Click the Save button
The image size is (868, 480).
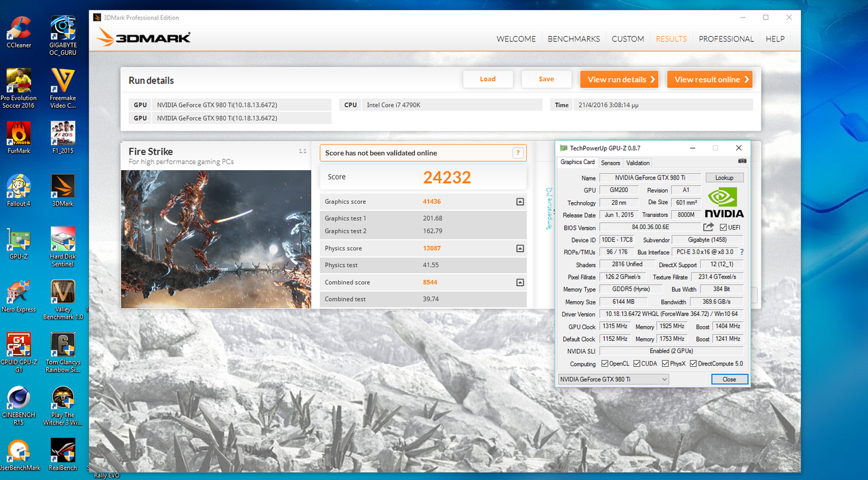tap(547, 79)
